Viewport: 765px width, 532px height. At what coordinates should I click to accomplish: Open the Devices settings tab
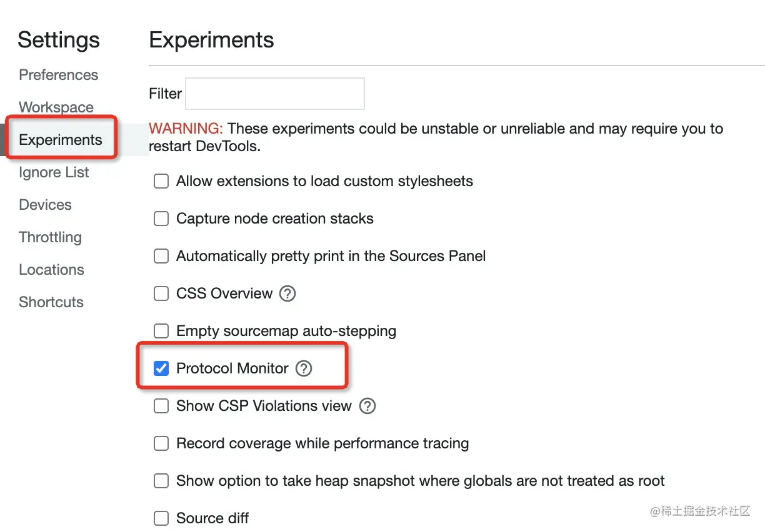click(x=45, y=205)
